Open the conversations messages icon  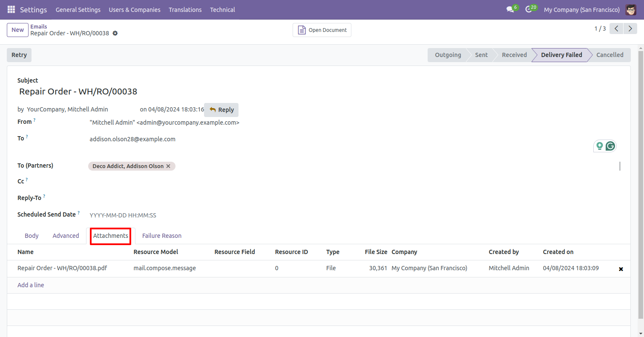(510, 9)
